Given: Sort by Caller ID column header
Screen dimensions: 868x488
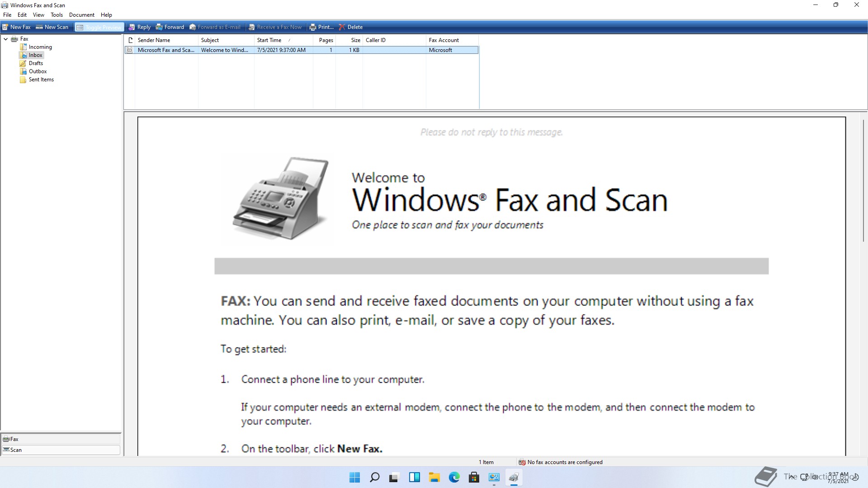Looking at the screenshot, I should (394, 40).
